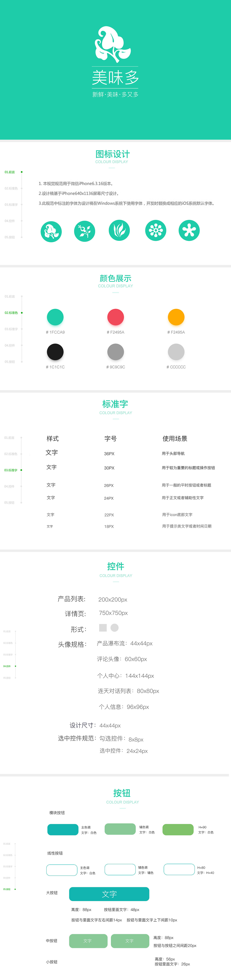Screen dimensions: 231x980
Task: Click the 控件 section heading
Action: (x=115, y=567)
